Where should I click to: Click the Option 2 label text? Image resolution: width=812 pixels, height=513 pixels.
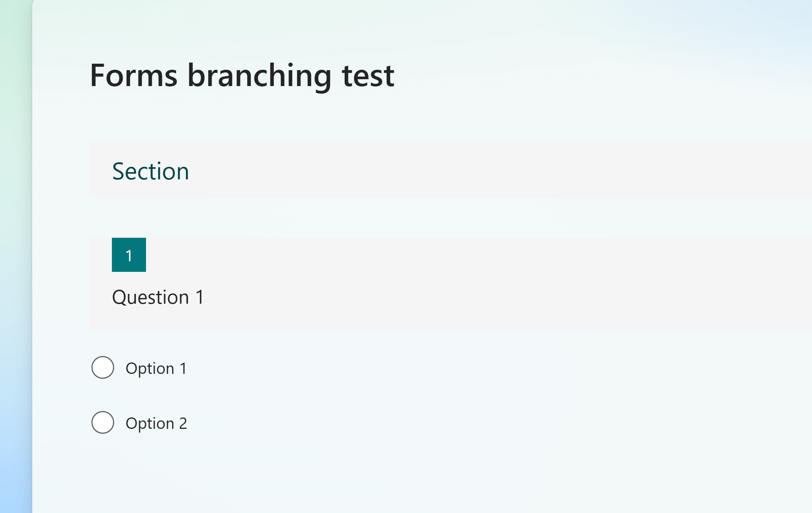156,424
